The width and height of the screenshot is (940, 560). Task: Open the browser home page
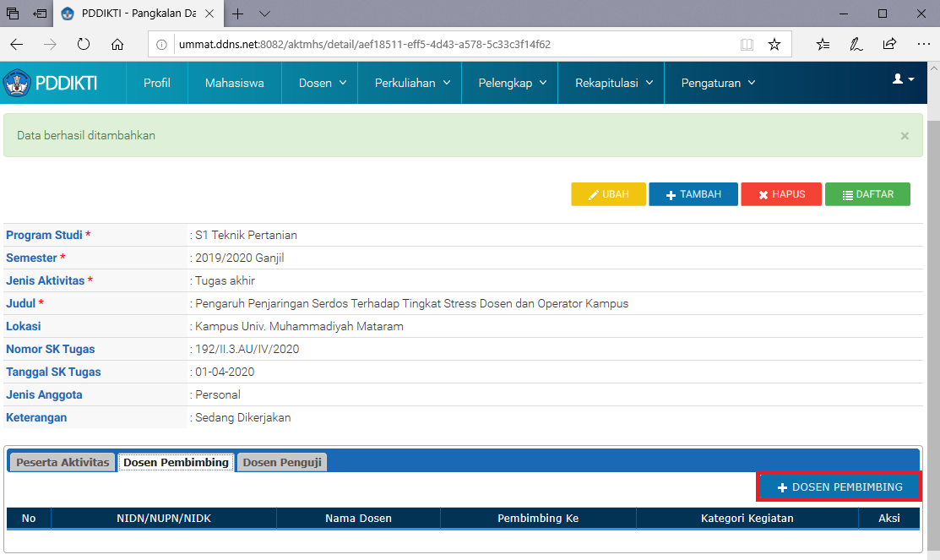[x=117, y=45]
